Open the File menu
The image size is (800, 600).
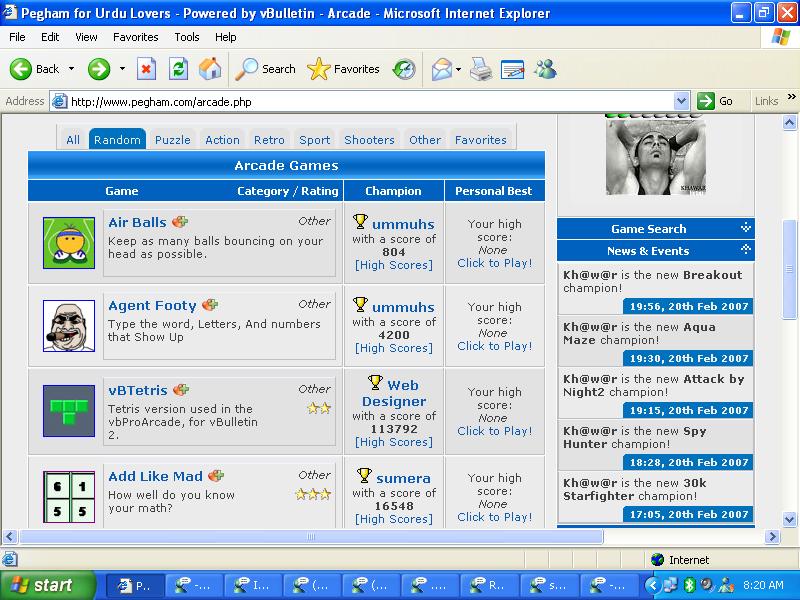click(17, 37)
